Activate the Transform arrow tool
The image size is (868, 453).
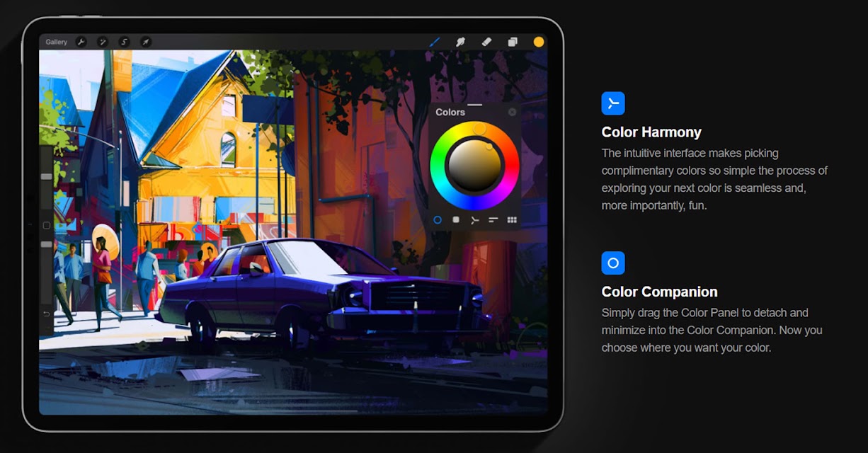pyautogui.click(x=145, y=42)
